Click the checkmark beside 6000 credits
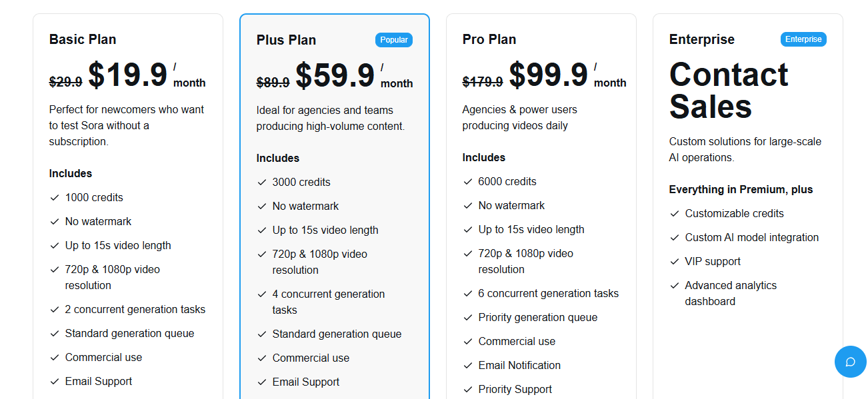 (467, 181)
